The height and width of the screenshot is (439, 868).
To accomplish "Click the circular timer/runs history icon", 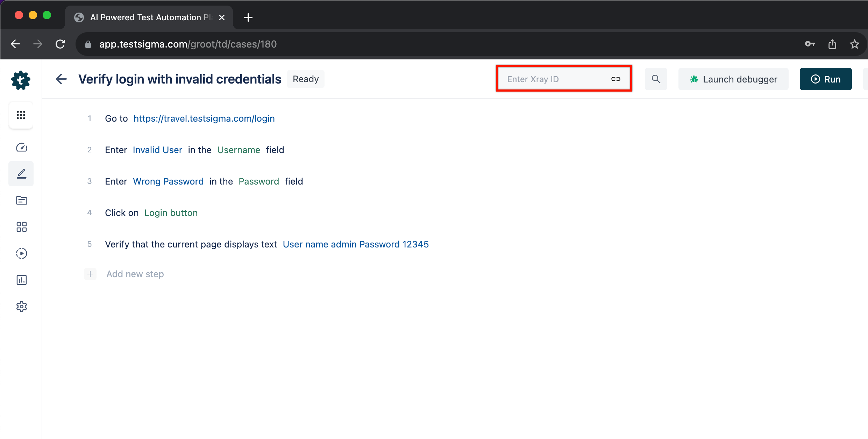I will coord(22,253).
